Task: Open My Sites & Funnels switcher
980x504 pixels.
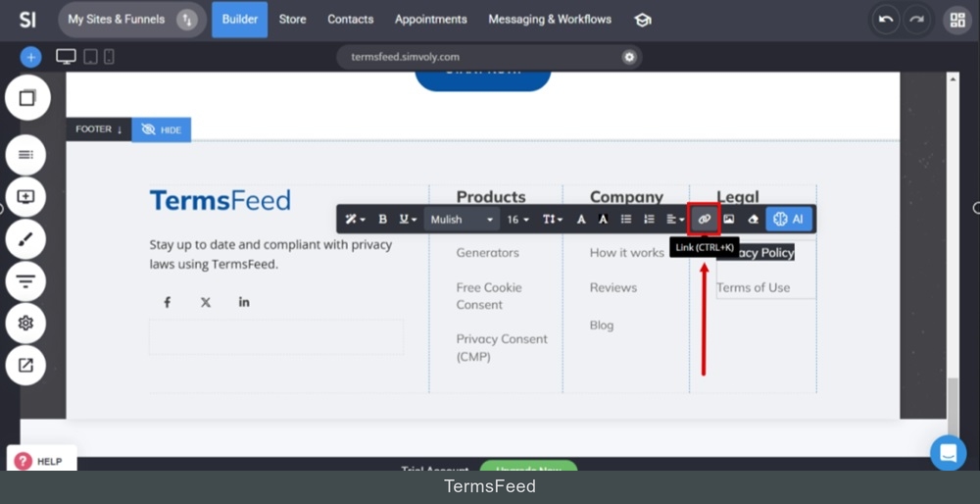Action: 132,20
